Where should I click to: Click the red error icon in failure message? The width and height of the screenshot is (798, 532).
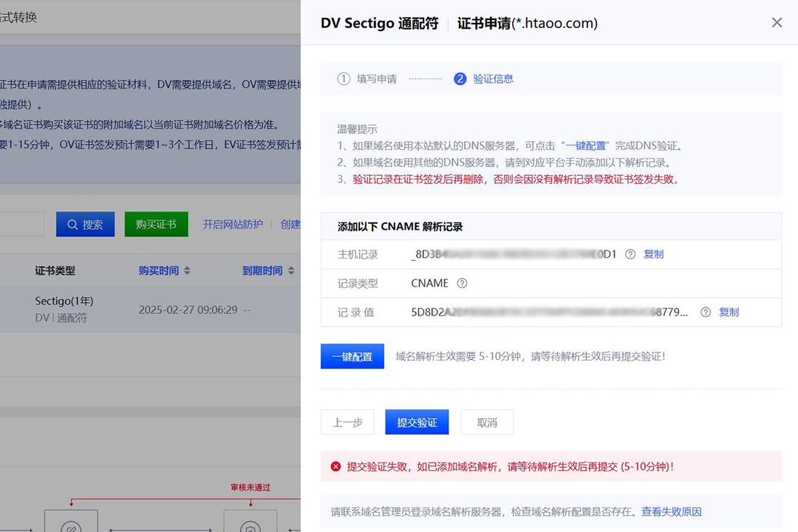[x=336, y=466]
